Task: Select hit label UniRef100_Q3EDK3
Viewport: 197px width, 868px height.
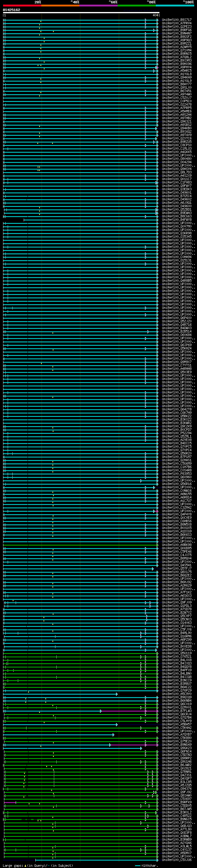Action: tap(177, 189)
